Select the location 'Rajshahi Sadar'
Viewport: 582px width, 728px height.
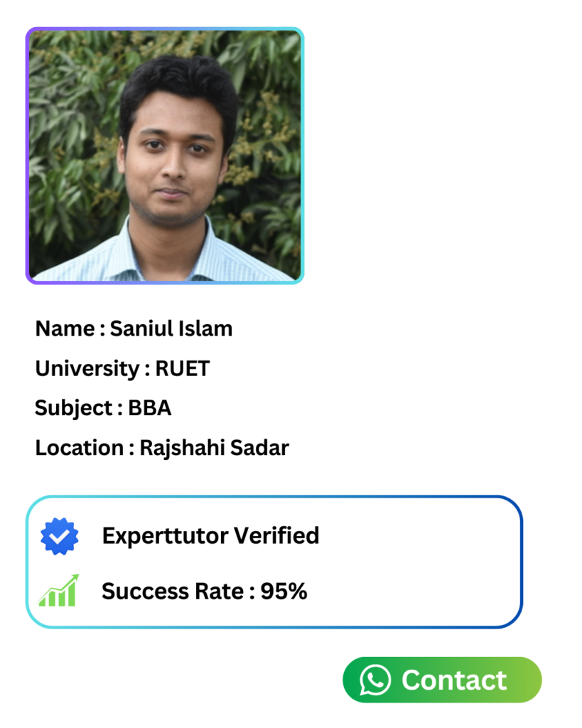[214, 448]
